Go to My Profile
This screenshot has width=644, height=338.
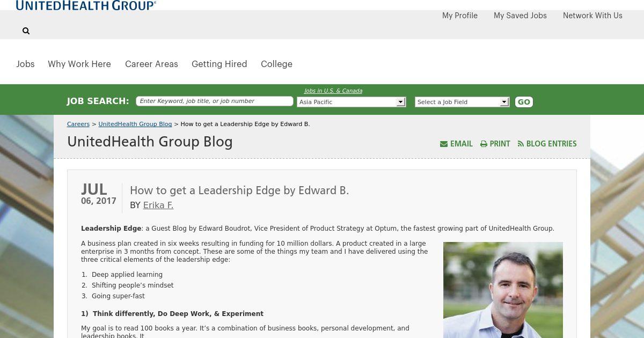click(x=460, y=16)
